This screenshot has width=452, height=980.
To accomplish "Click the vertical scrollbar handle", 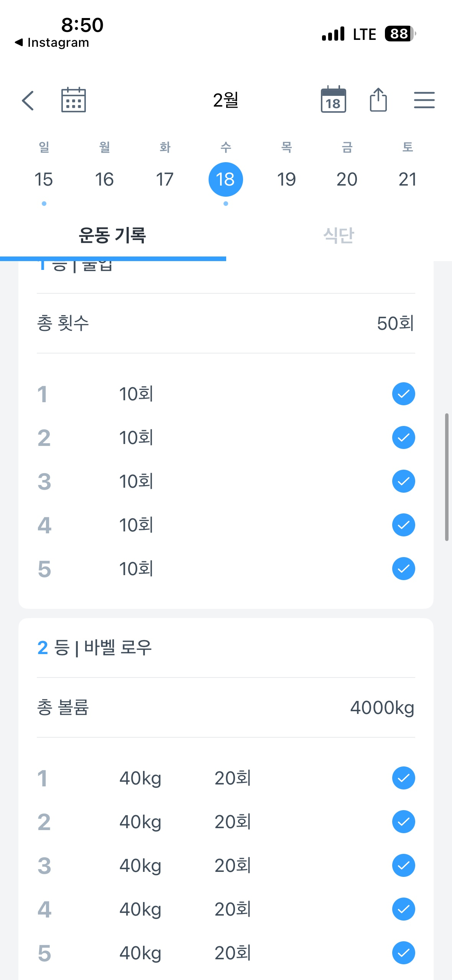I will coord(447,477).
